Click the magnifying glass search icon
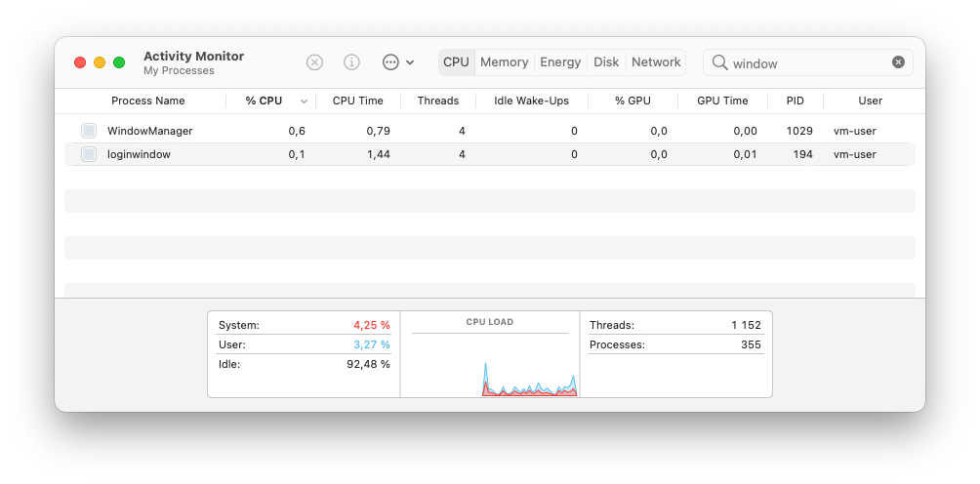 [720, 62]
